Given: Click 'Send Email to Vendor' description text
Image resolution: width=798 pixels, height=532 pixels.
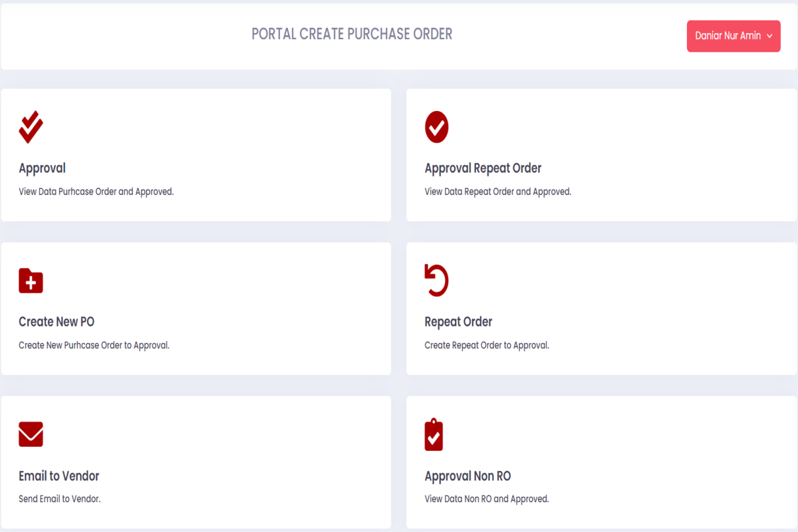Looking at the screenshot, I should tap(59, 499).
